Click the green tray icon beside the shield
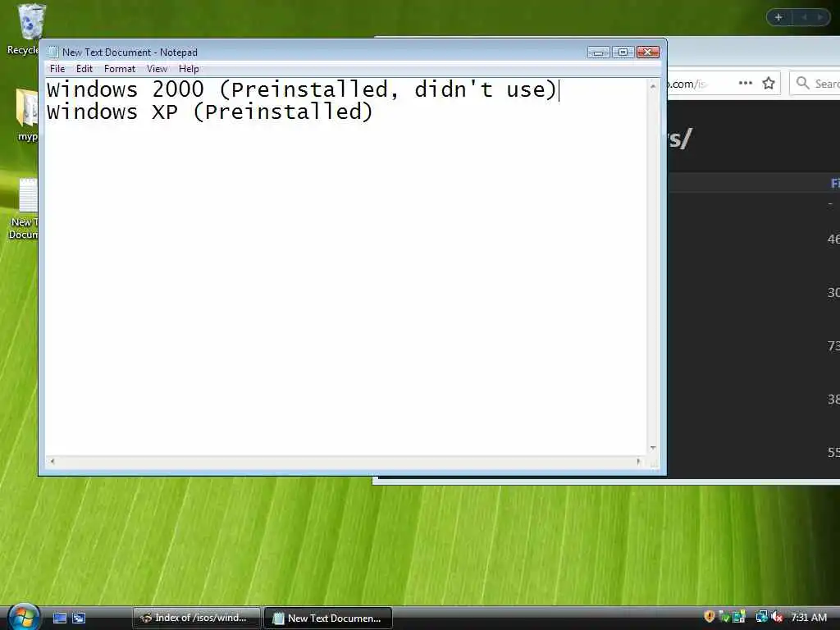Screen dimensions: 840x630 (x=724, y=617)
